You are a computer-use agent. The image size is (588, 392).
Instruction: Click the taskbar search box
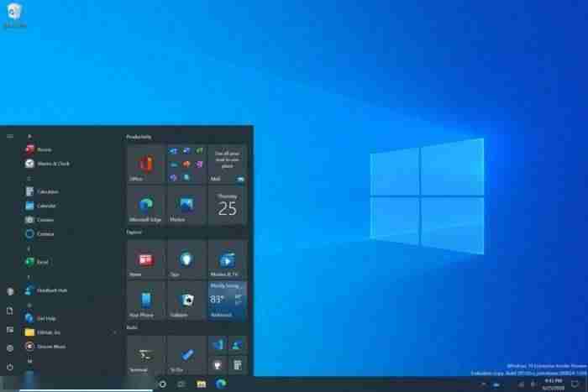pos(87,384)
